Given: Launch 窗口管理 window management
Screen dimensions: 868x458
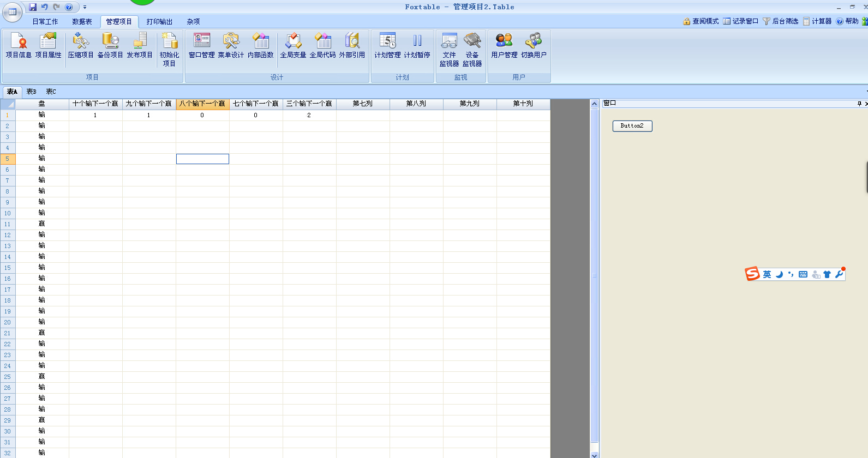Looking at the screenshot, I should point(201,45).
